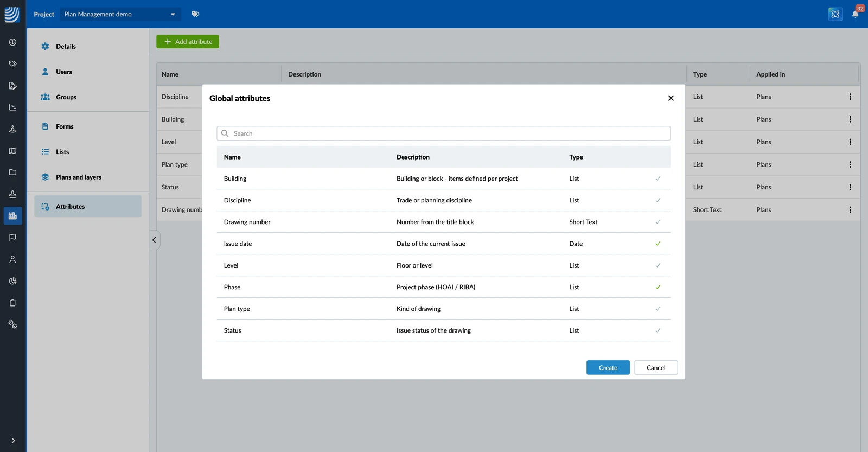Open the map icon in left sidebar
The width and height of the screenshot is (868, 452).
pos(12,151)
